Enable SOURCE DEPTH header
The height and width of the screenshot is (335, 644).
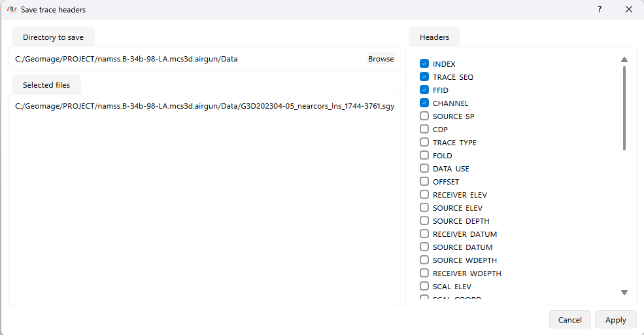424,220
